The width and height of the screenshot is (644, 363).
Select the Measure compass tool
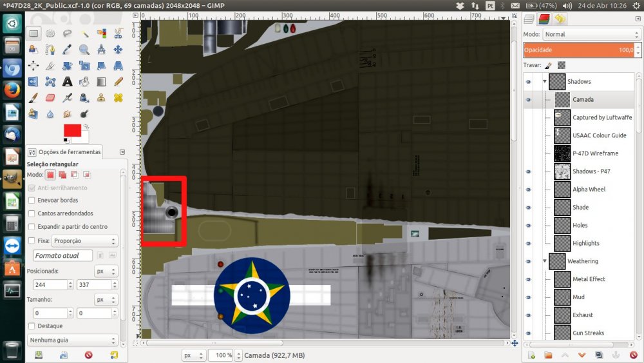click(x=101, y=50)
